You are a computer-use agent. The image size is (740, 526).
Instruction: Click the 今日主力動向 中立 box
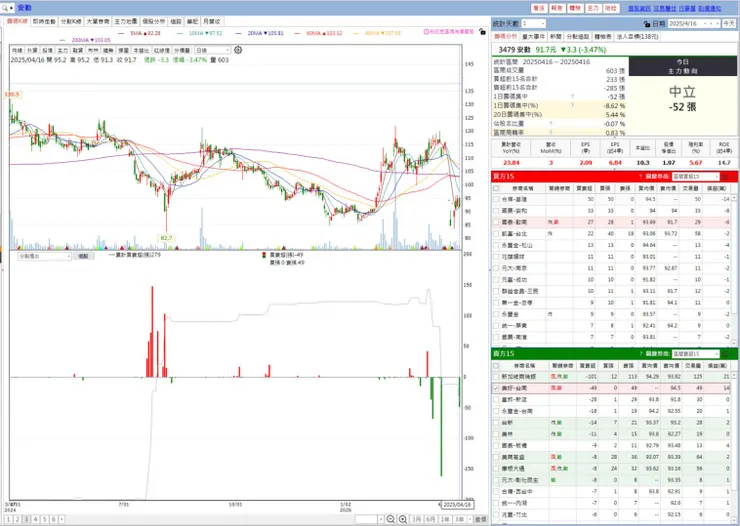pyautogui.click(x=682, y=97)
